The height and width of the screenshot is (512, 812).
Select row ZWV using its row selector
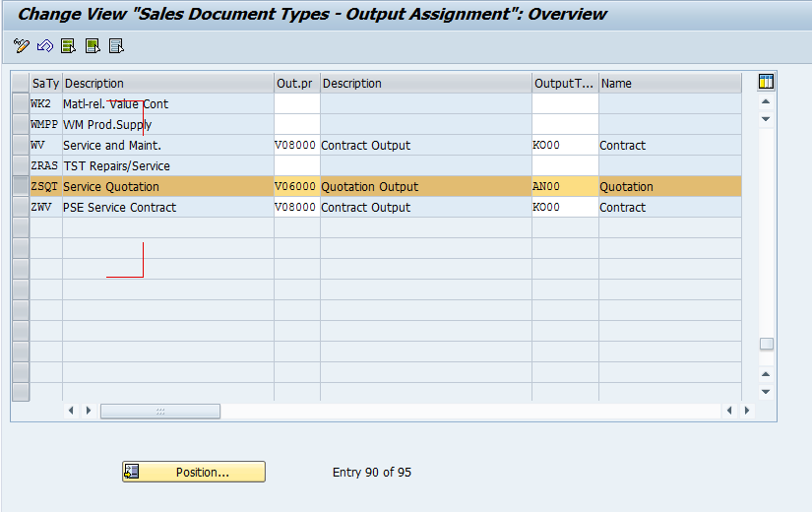click(x=21, y=208)
